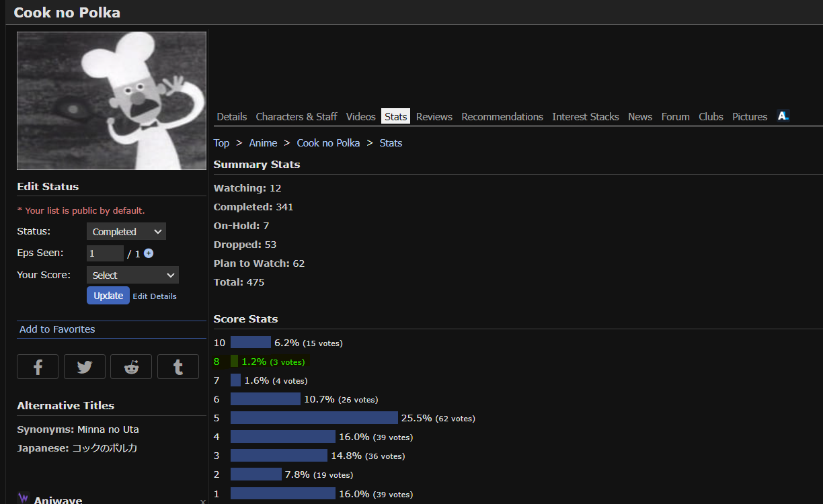823x504 pixels.
Task: Click the score 10 bar
Action: [x=251, y=343]
